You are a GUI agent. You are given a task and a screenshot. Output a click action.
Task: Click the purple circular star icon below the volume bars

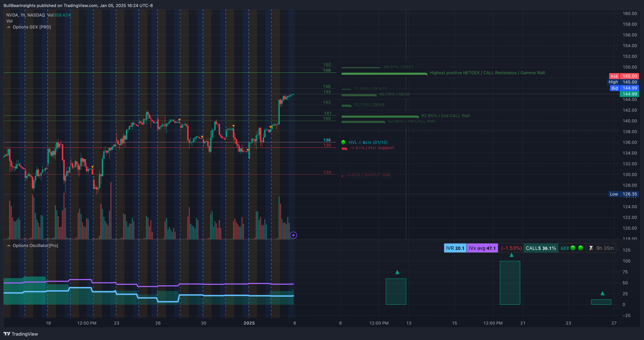293,235
